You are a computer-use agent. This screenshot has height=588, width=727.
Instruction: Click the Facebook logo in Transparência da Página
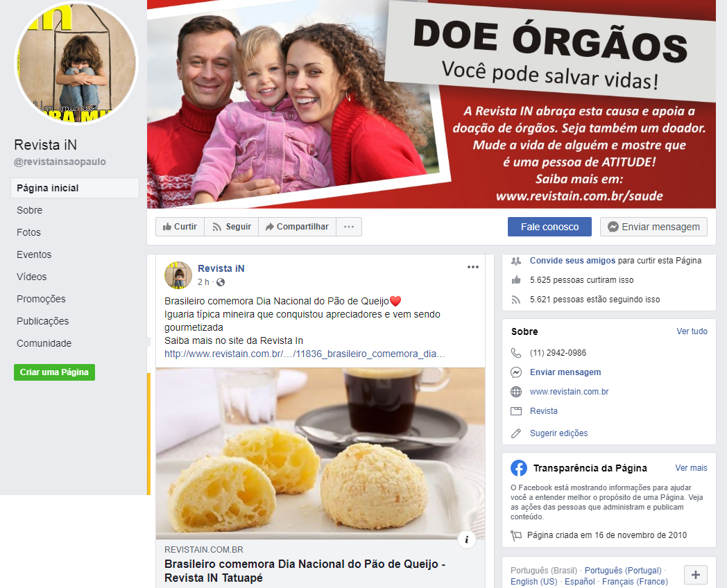pyautogui.click(x=519, y=468)
